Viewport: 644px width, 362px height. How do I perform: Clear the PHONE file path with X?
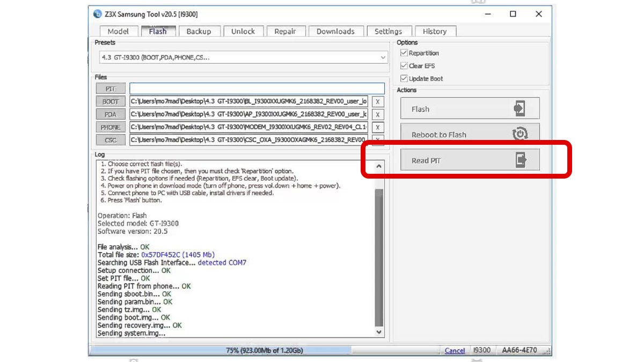[378, 127]
